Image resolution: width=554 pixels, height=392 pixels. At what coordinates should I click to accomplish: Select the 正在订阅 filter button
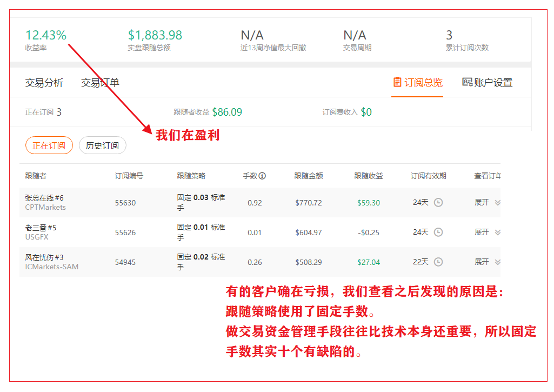point(49,145)
